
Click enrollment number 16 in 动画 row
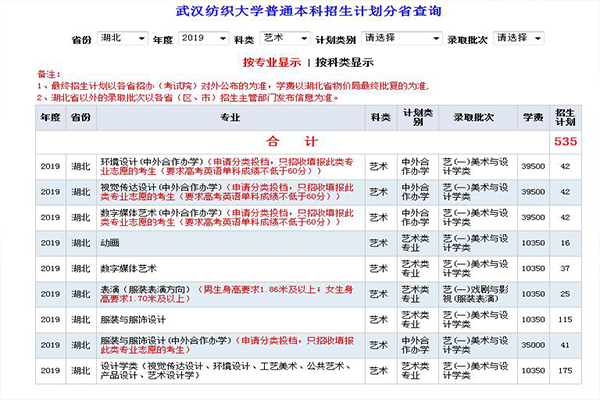tap(565, 243)
